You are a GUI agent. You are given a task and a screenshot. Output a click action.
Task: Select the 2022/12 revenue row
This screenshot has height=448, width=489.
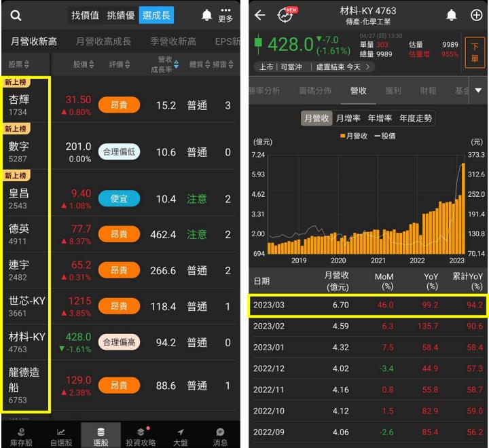pos(368,369)
